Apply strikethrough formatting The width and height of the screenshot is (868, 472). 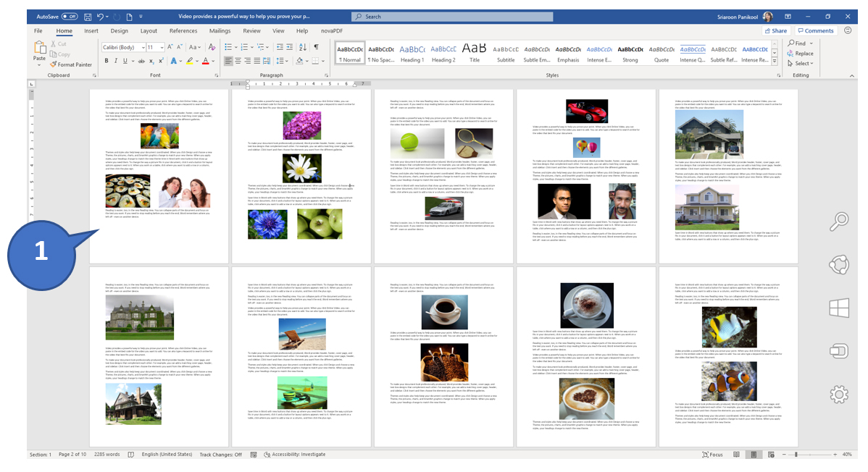click(142, 61)
